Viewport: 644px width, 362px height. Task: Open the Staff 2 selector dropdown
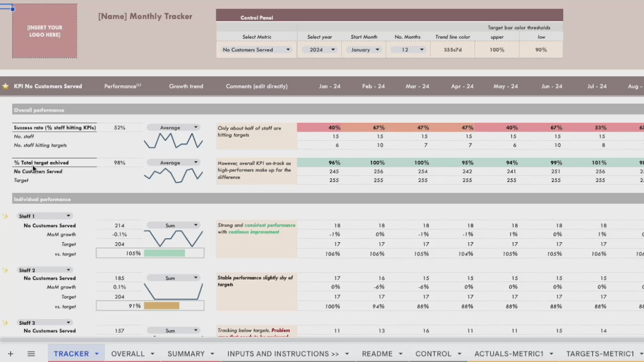pos(44,270)
